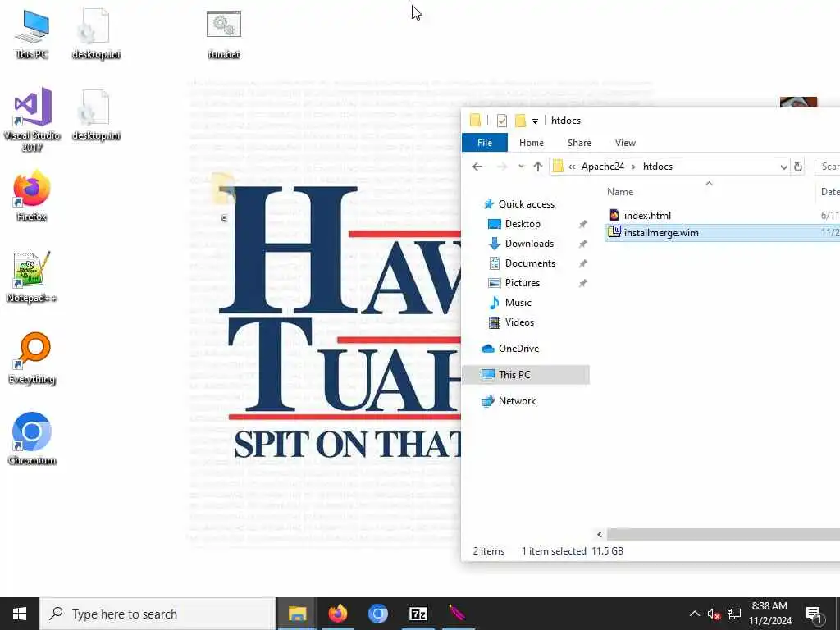Select This PC in navigation pane
The image size is (840, 630).
click(x=526, y=374)
